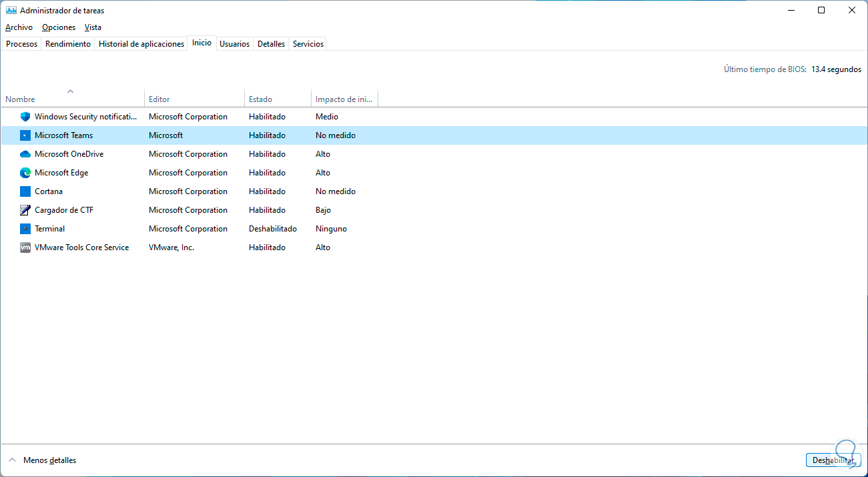The height and width of the screenshot is (477, 868).
Task: Sort by Impacto de inicio column header
Action: pyautogui.click(x=344, y=99)
